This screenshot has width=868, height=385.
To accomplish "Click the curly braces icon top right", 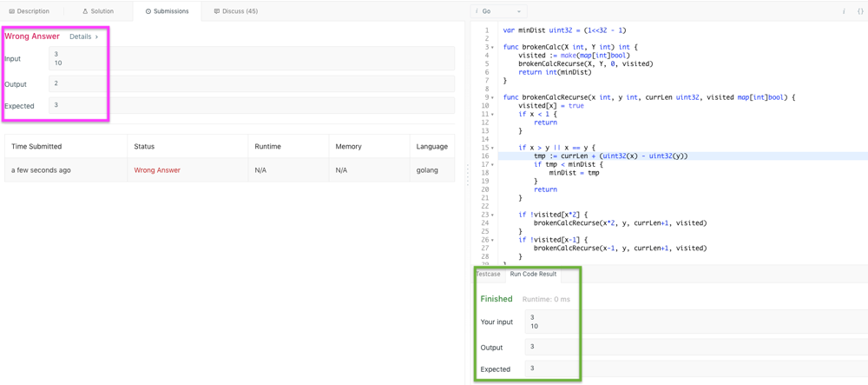I will (x=860, y=11).
